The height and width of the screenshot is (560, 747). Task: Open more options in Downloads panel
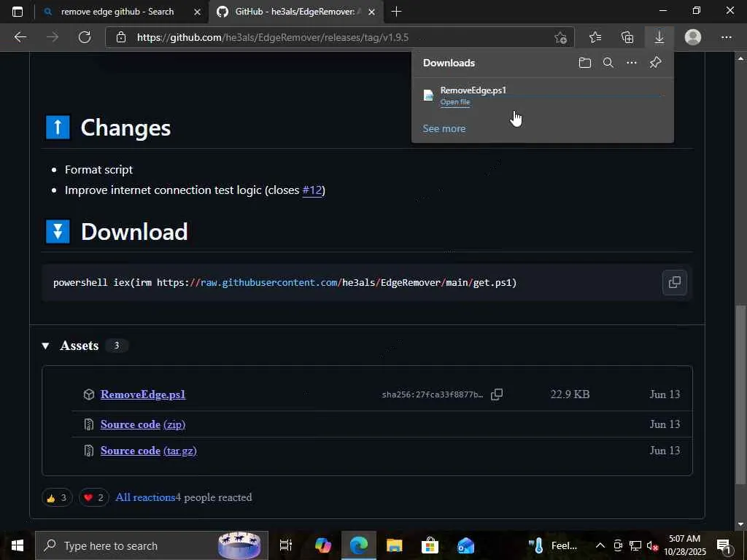pos(632,63)
